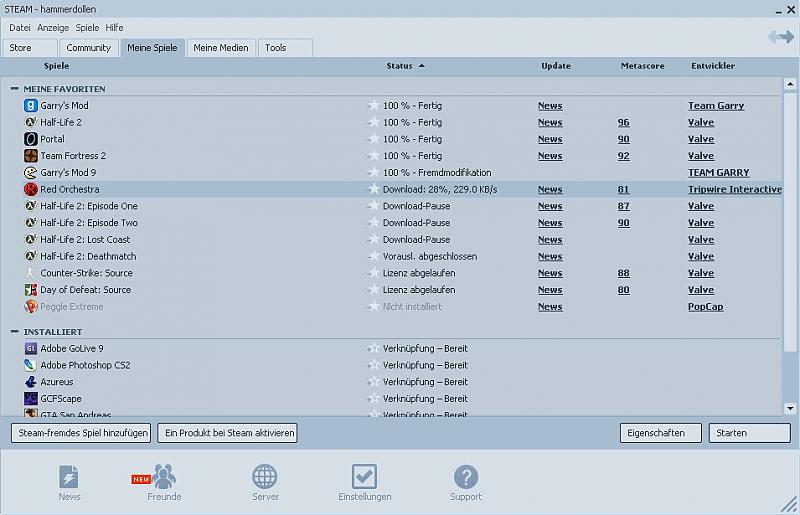Click the scrollbar down arrow

pos(790,408)
